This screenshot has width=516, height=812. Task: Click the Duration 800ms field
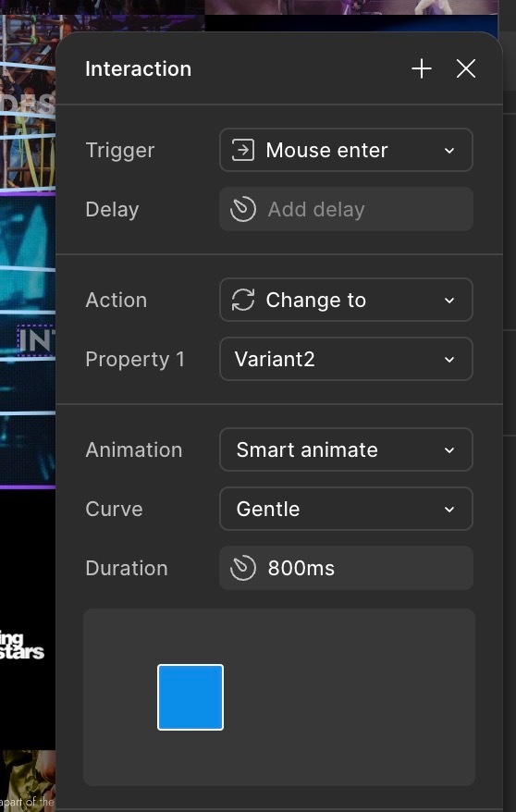tap(346, 568)
